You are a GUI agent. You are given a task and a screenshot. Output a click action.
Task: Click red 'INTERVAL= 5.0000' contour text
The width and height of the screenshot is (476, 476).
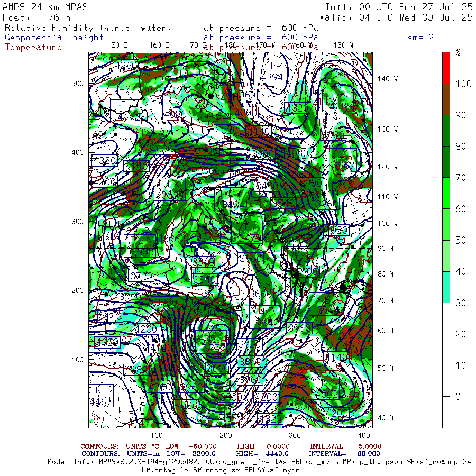tap(345, 446)
